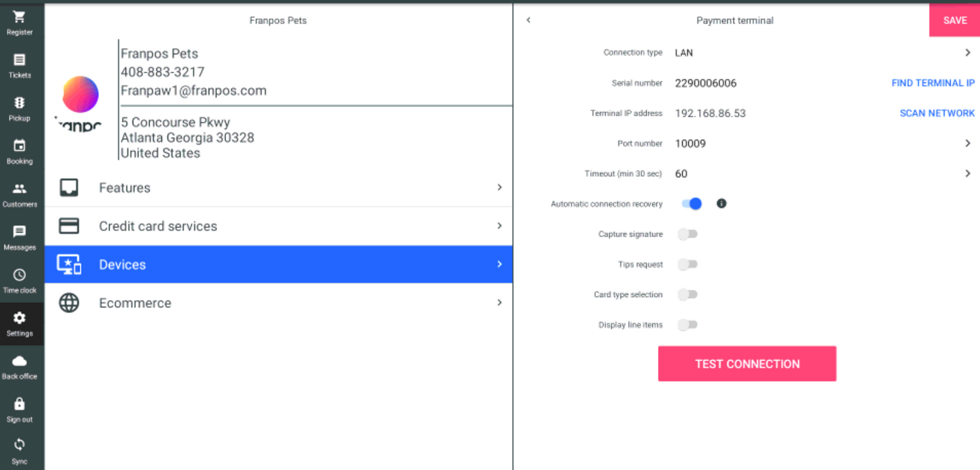This screenshot has height=470, width=980.
Task: Enable the Capture signature toggle
Action: [x=688, y=234]
